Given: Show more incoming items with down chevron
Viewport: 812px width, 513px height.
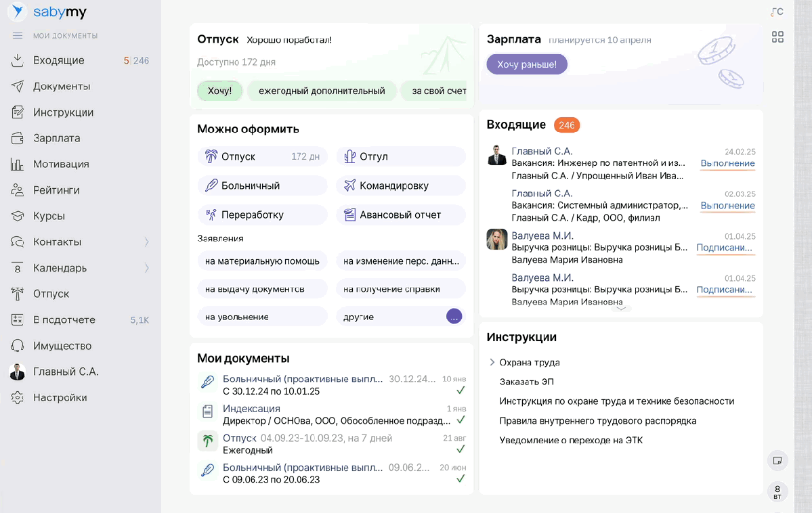Looking at the screenshot, I should point(621,308).
